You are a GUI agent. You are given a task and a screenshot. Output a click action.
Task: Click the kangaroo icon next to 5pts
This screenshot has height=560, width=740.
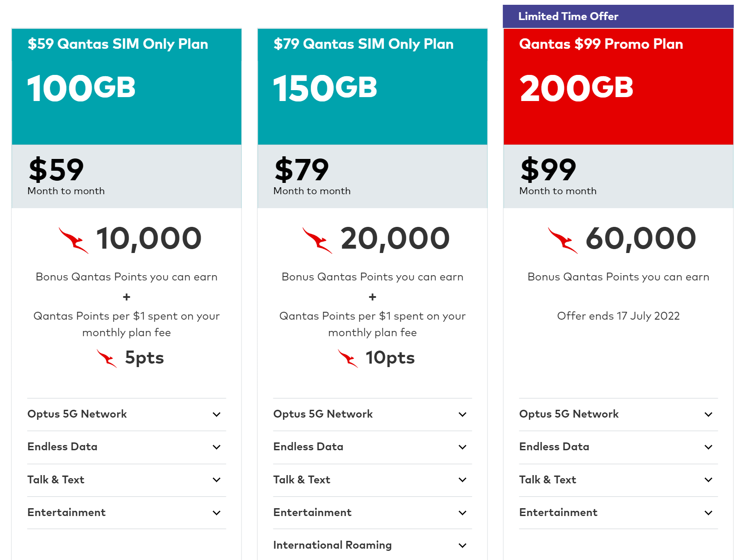[107, 358]
